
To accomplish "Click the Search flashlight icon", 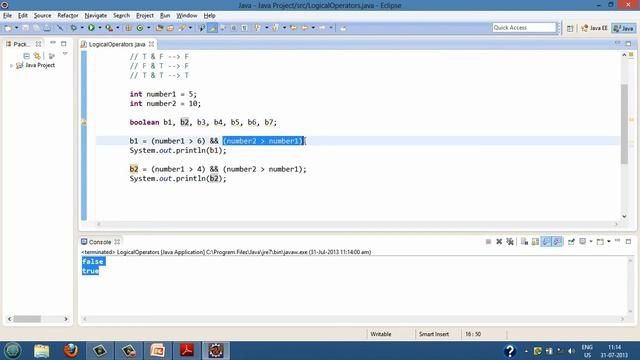I will [182, 28].
